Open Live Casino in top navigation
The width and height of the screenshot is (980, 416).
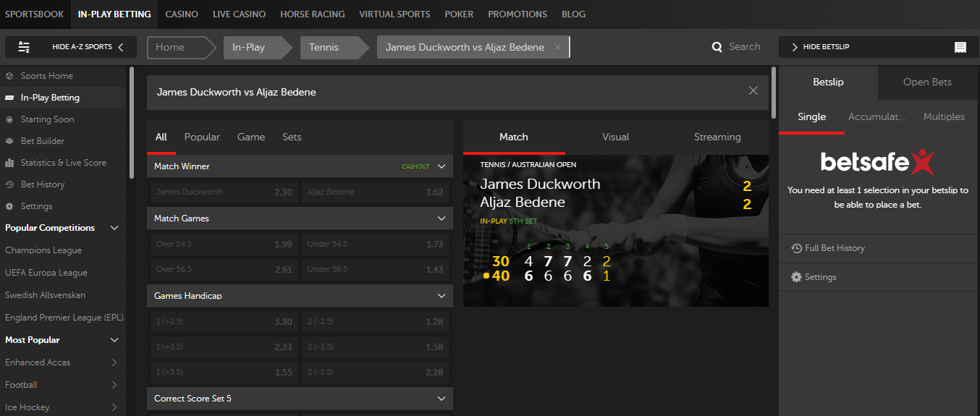pyautogui.click(x=239, y=14)
